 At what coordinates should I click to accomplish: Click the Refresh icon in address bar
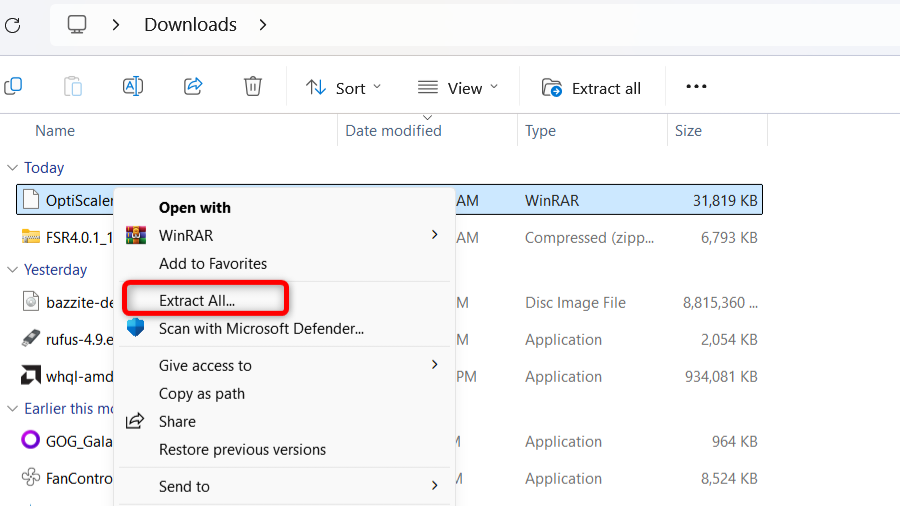12,25
